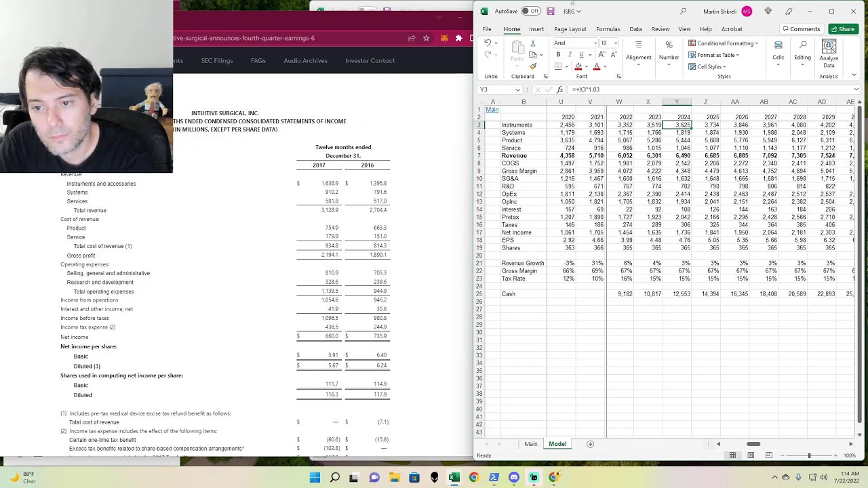The image size is (868, 488).
Task: Click the Main hyperlink in cell A1
Action: [x=492, y=110]
